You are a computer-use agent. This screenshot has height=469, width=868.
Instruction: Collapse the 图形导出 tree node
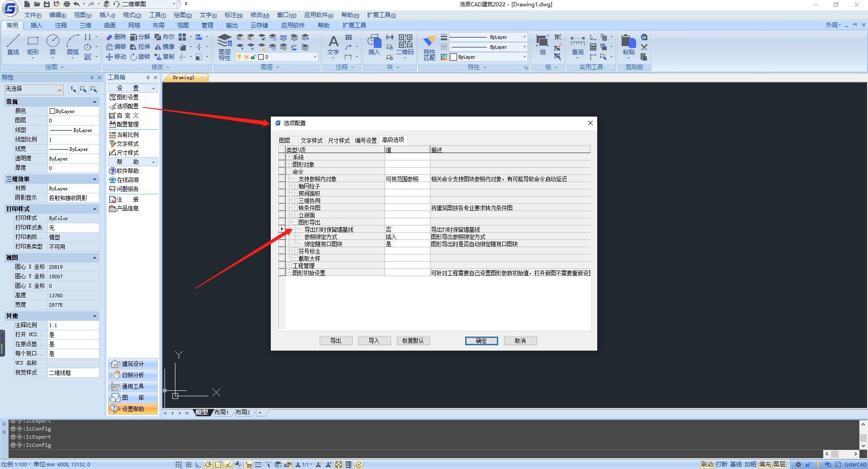[295, 222]
